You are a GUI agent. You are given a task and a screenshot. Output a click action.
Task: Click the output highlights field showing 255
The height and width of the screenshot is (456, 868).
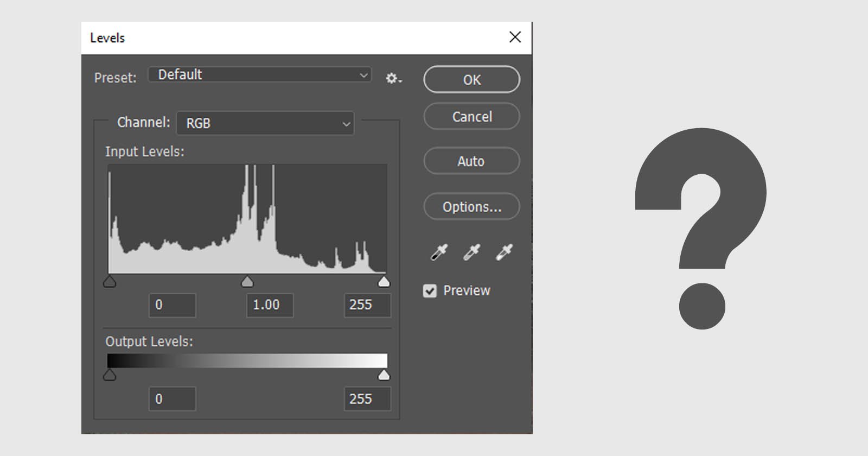coord(367,399)
